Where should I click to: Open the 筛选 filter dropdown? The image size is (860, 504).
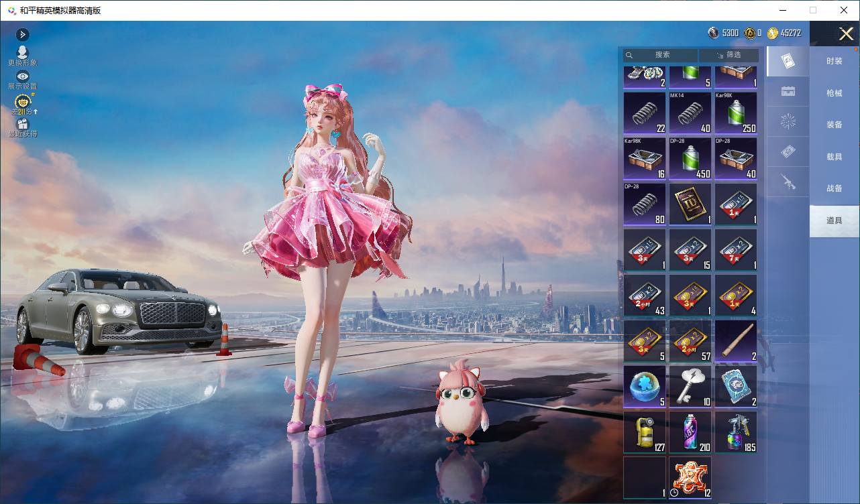(729, 55)
